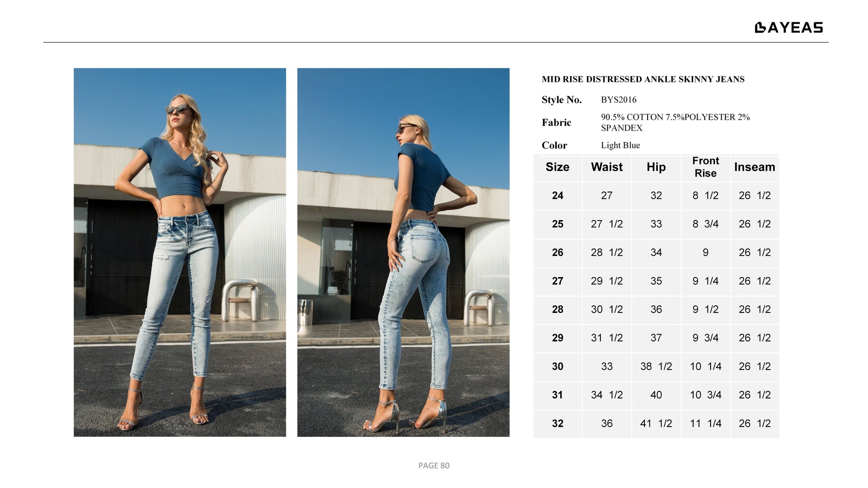868x488 pixels.
Task: Click waist value '27' for size 24
Action: pos(607,196)
